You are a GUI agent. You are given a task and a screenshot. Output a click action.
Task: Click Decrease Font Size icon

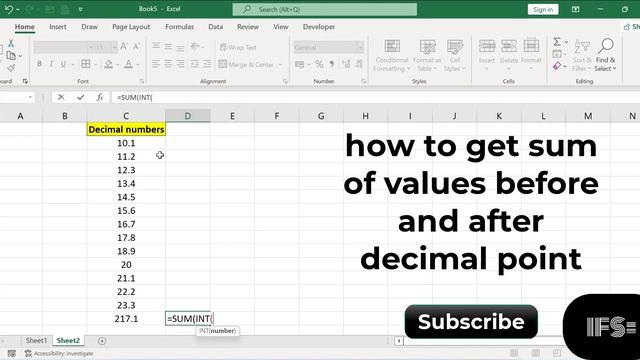click(x=137, y=47)
